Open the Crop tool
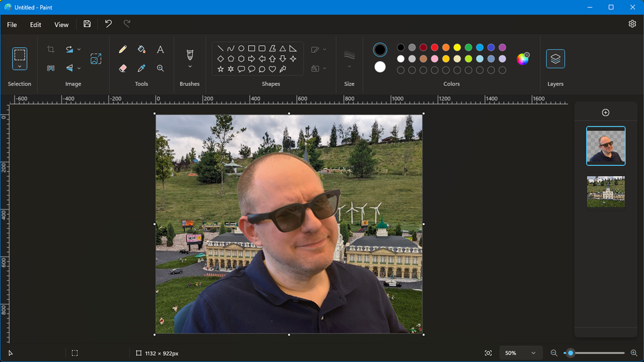This screenshot has height=362, width=644. 50,48
